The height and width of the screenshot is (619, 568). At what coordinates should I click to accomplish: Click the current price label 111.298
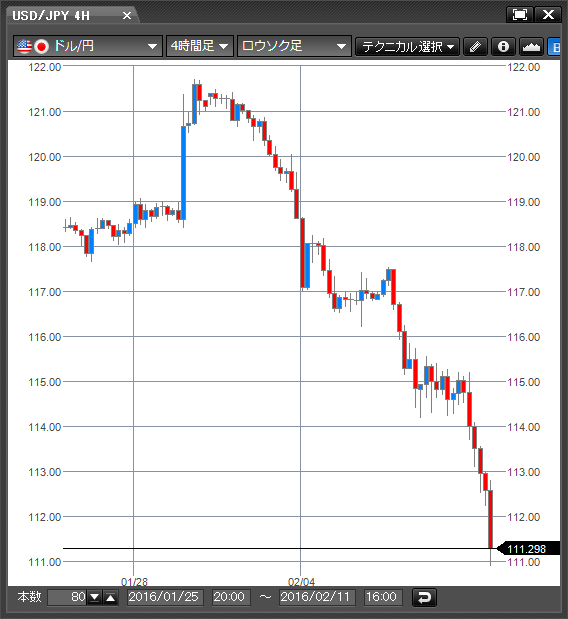pos(527,549)
